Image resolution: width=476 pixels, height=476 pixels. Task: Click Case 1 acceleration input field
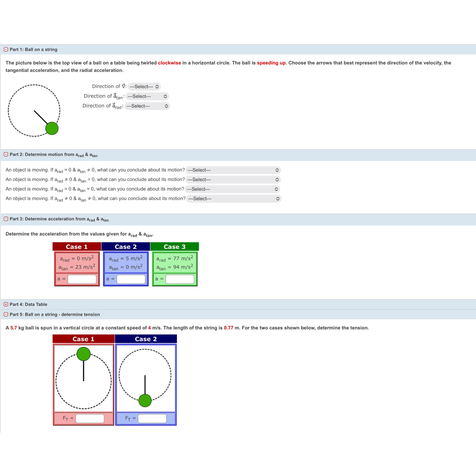coord(82,279)
